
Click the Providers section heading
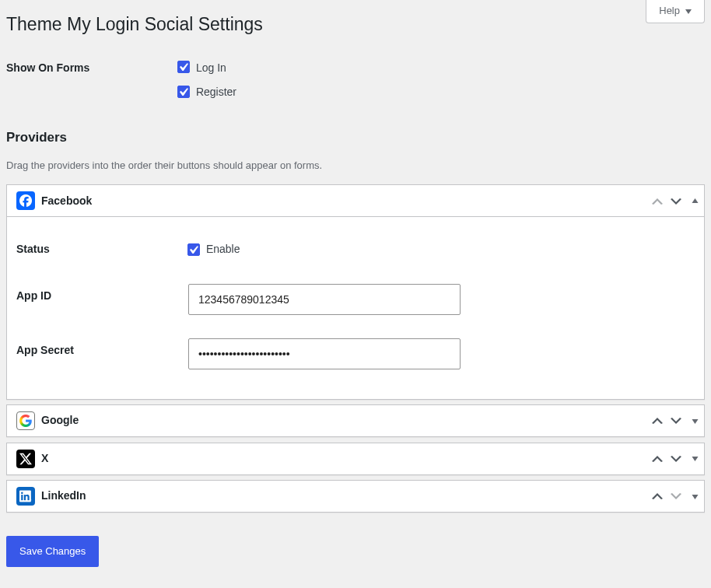(x=37, y=137)
